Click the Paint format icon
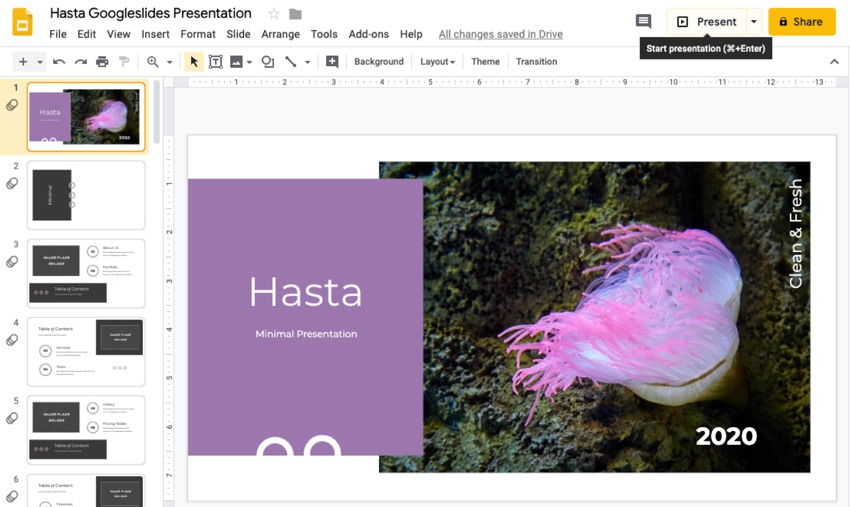This screenshot has height=507, width=850. (124, 62)
